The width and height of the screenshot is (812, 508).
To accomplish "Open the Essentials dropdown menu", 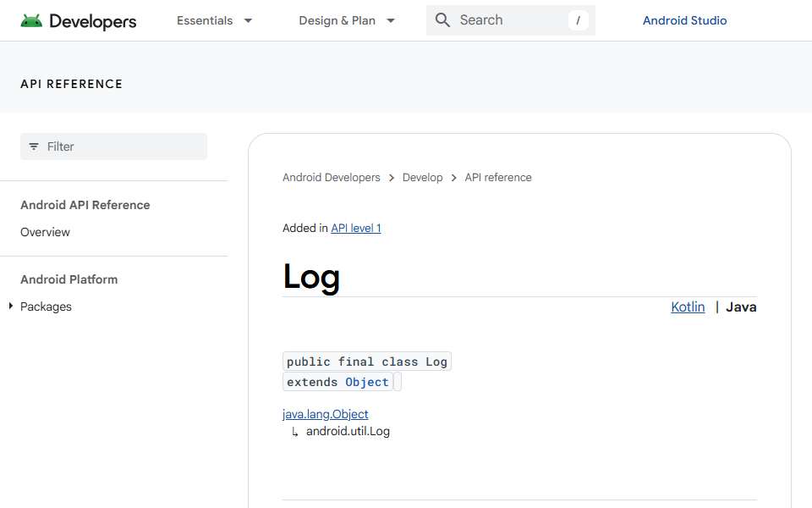I will (x=214, y=20).
